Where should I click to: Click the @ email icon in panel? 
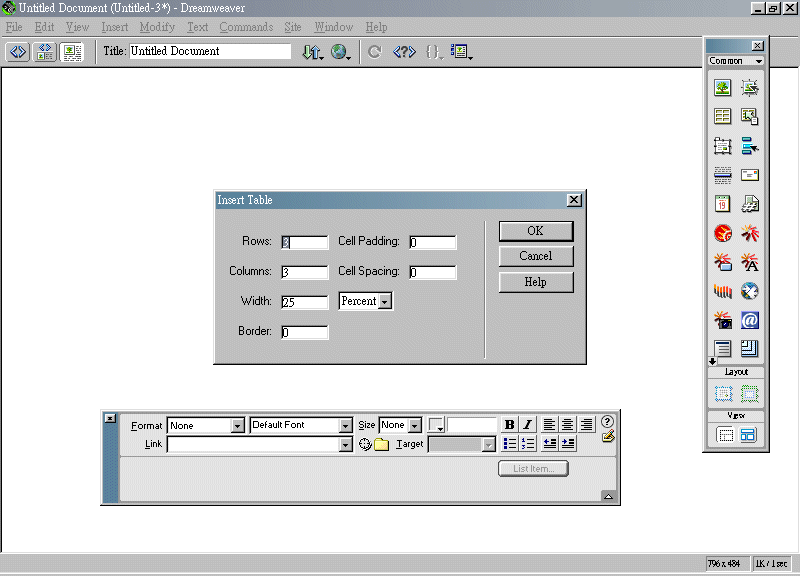click(x=749, y=320)
